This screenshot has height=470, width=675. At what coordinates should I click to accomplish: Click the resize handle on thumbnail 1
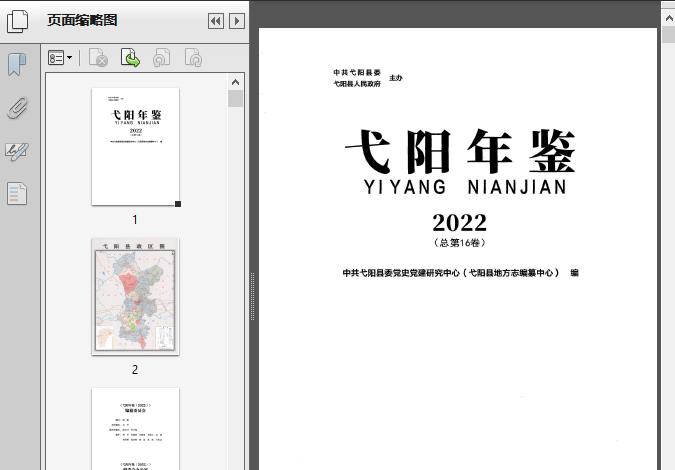coord(178,204)
